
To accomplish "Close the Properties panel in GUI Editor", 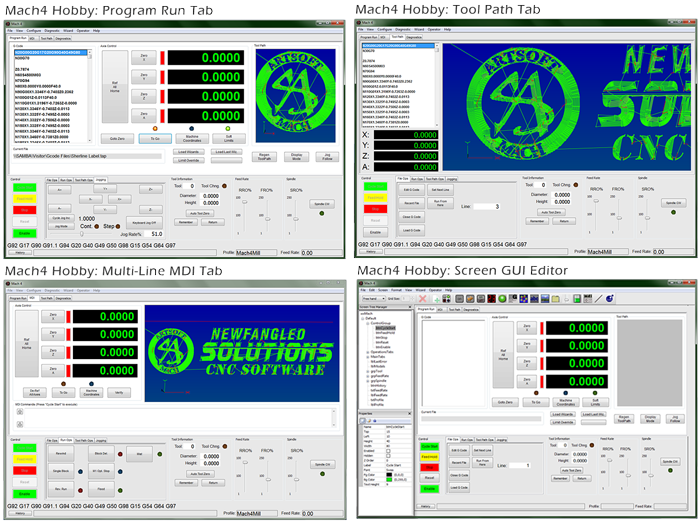I will coord(410,413).
